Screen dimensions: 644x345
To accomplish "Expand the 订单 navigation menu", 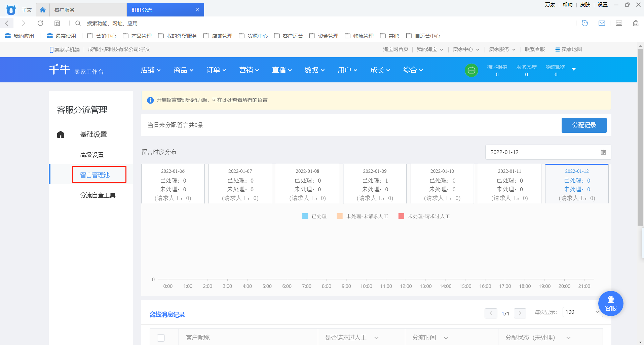I will click(216, 70).
